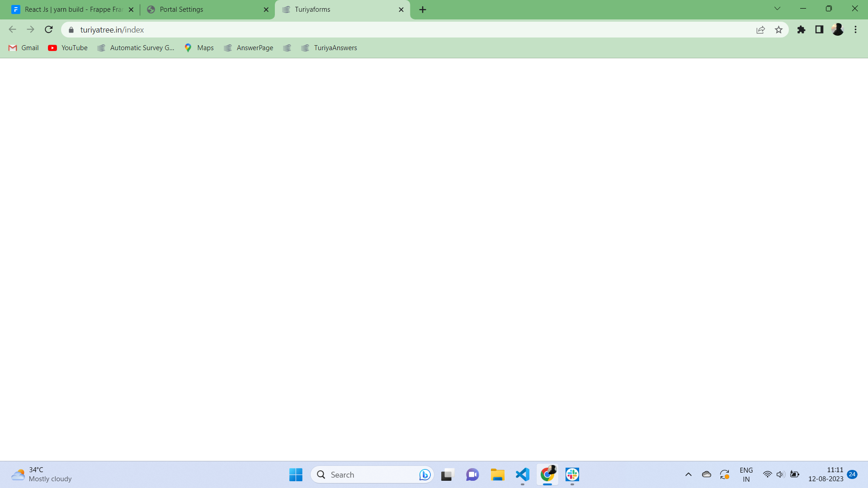The width and height of the screenshot is (868, 488).
Task: Open the Automatic Survey G... bookmark
Action: coord(136,48)
